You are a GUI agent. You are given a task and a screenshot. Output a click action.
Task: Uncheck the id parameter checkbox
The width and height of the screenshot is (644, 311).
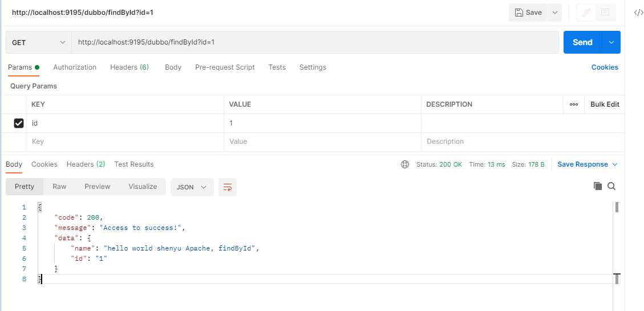point(18,123)
